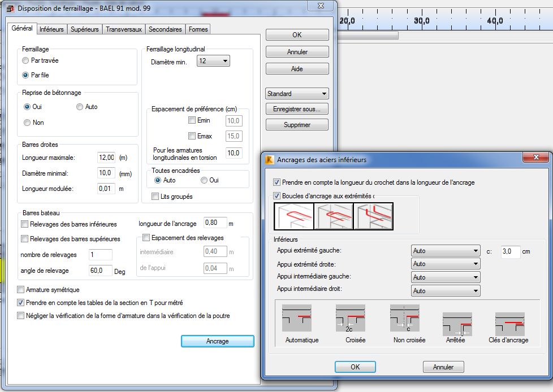Click the Ancrage button
The width and height of the screenshot is (553, 392).
click(x=218, y=341)
